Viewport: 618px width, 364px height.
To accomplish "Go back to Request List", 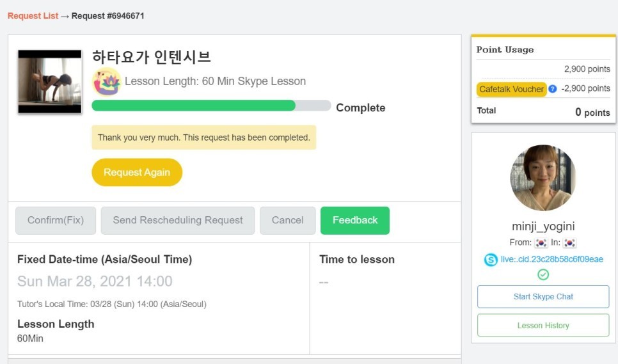I will (x=33, y=16).
